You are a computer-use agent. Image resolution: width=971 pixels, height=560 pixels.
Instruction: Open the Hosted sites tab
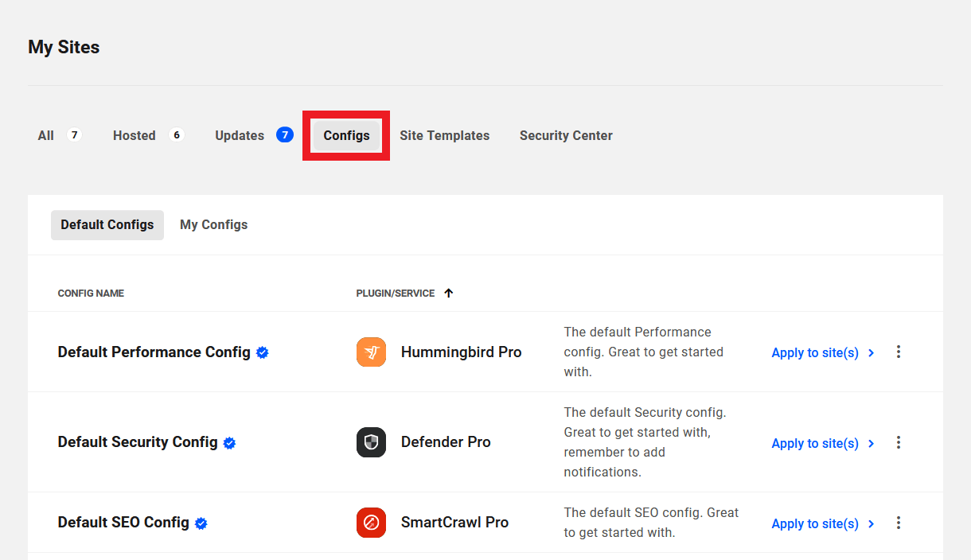pyautogui.click(x=135, y=135)
